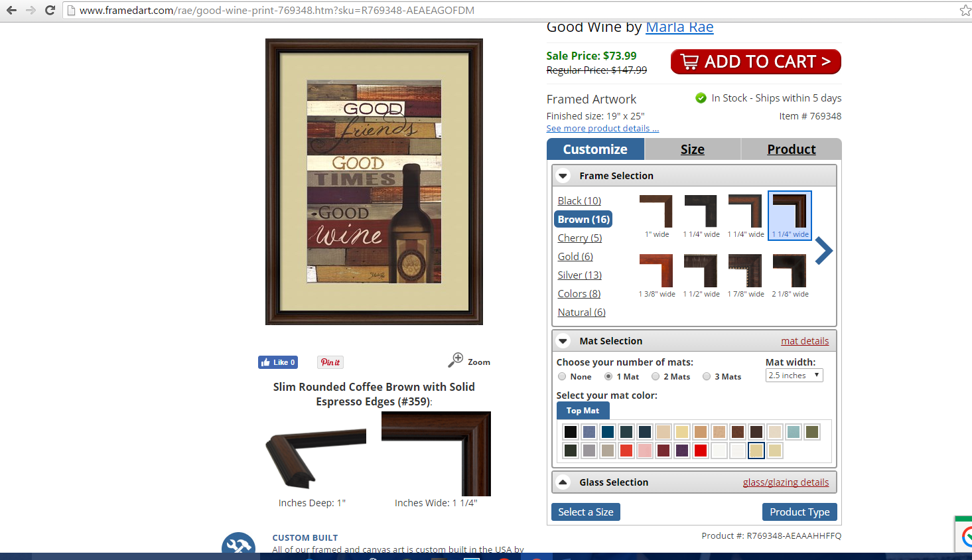
Task: Show next frames with blue arrow
Action: (x=823, y=251)
